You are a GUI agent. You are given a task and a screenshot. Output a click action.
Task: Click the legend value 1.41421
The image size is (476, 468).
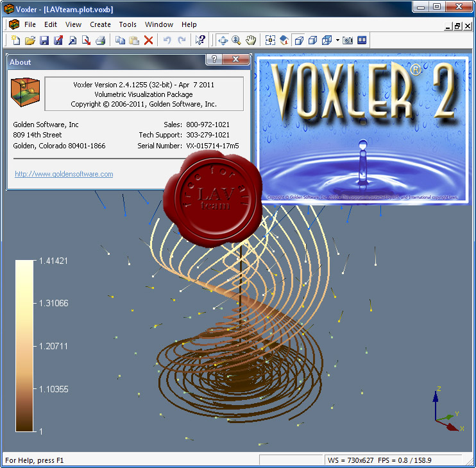(53, 261)
